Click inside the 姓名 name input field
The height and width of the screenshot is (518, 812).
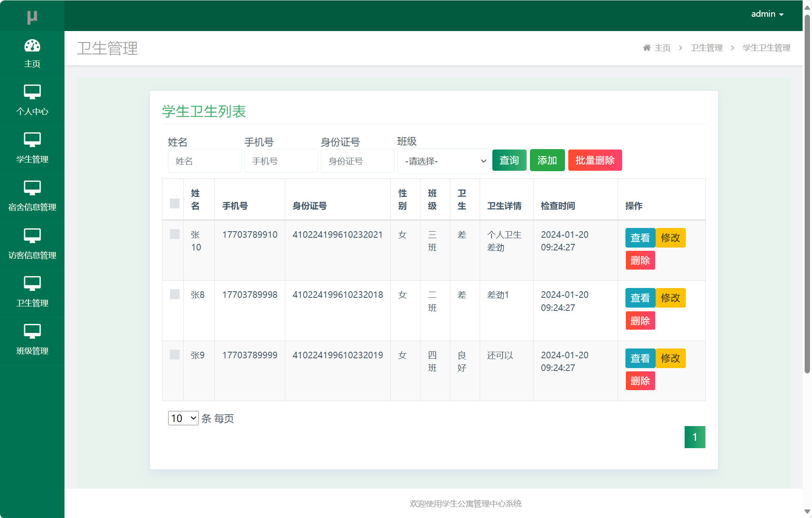[204, 161]
